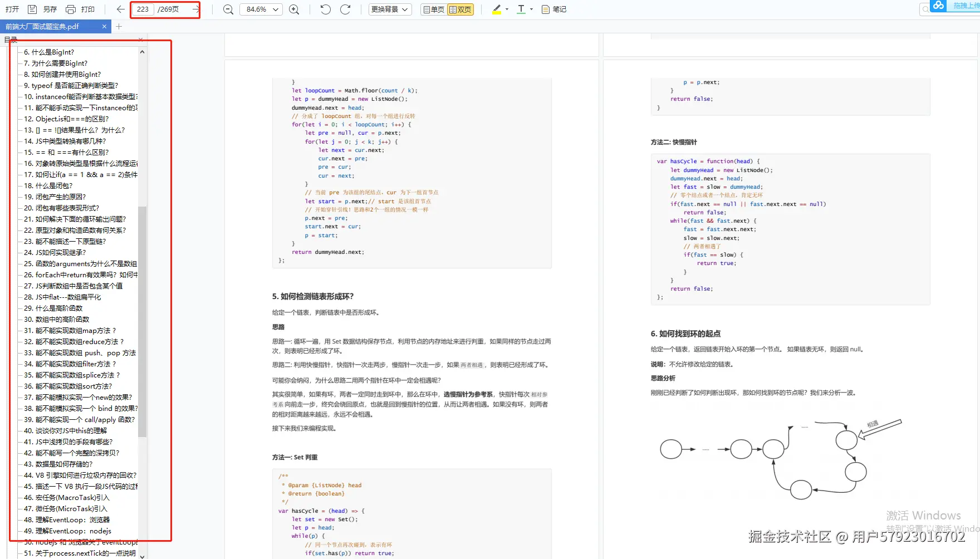The width and height of the screenshot is (980, 559).
Task: Click the heading '5. 如何检测链表形成环?'
Action: 313,297
